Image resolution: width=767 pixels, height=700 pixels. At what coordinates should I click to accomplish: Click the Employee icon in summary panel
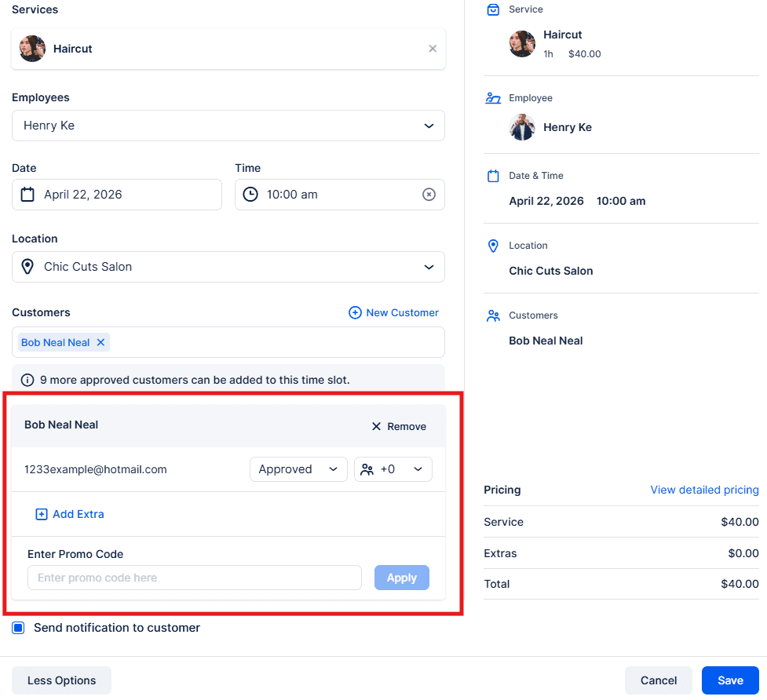(493, 98)
